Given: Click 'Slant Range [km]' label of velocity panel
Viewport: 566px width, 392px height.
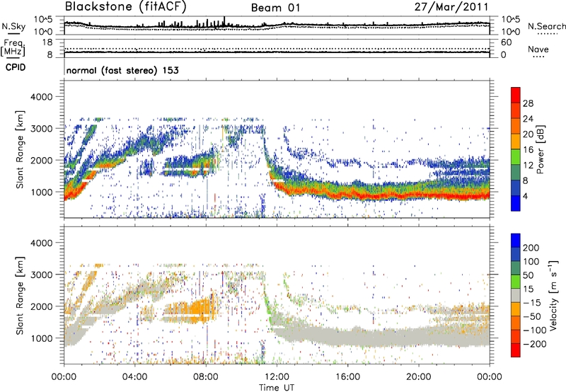Looking at the screenshot, I should coord(20,295).
